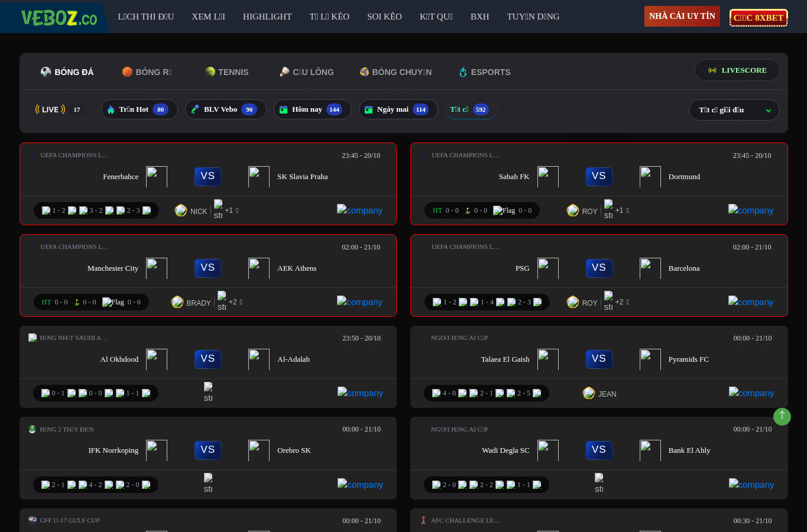
Task: Click the Barcelona team logo
Action: point(650,268)
